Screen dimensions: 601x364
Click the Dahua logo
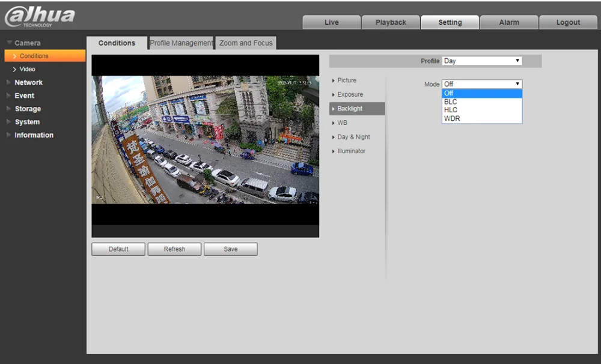(x=40, y=16)
